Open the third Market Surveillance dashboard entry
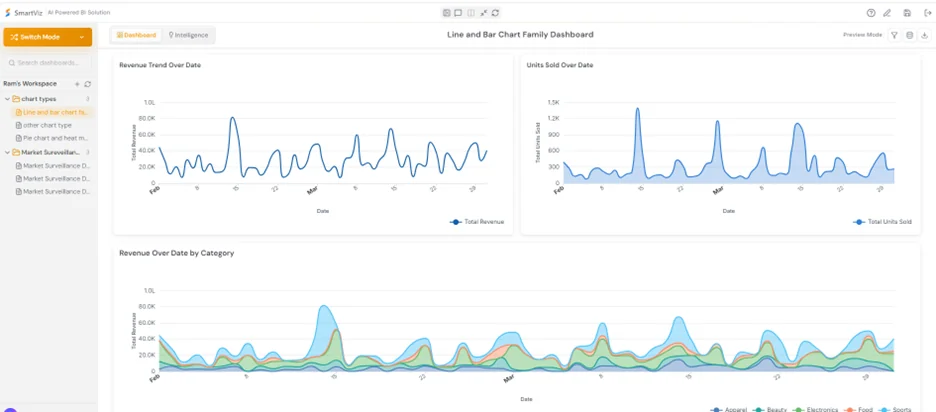Image resolution: width=936 pixels, height=412 pixels. coord(52,192)
